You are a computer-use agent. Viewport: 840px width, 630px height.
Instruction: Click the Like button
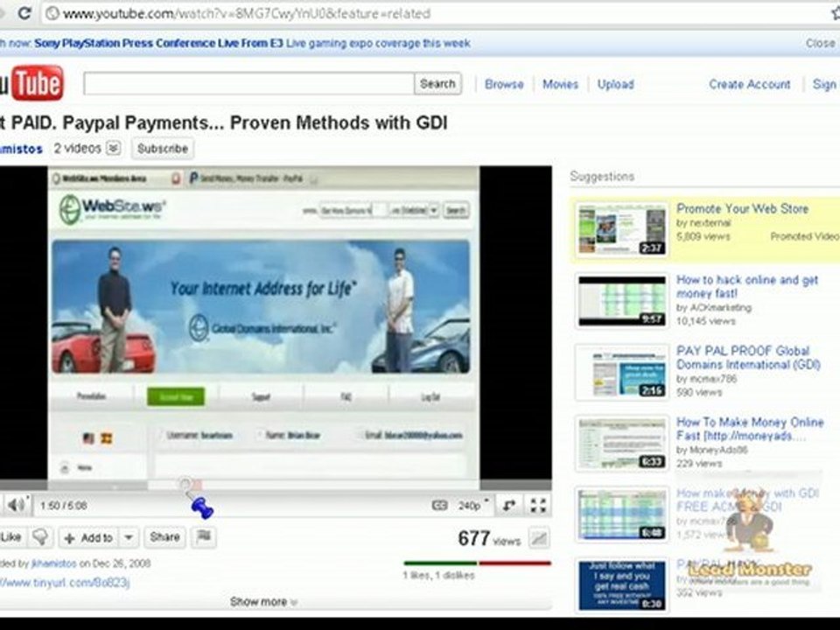pos(10,537)
